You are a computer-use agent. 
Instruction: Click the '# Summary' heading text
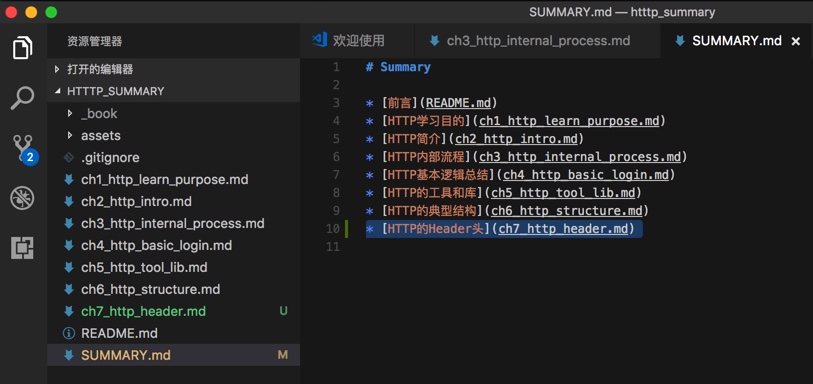click(x=398, y=67)
